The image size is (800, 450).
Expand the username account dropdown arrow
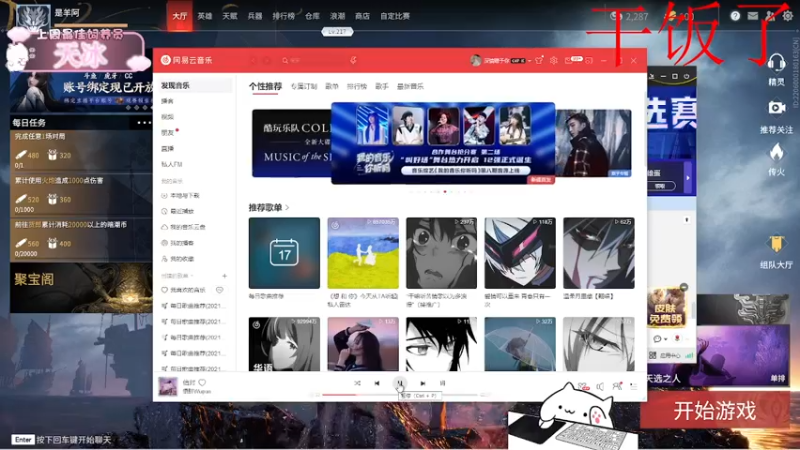tap(529, 61)
